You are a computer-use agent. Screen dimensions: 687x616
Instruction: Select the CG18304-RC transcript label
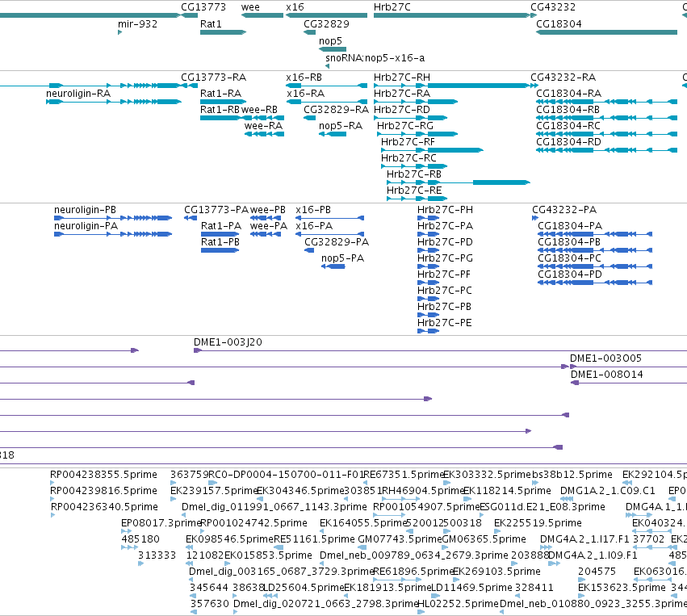point(568,126)
